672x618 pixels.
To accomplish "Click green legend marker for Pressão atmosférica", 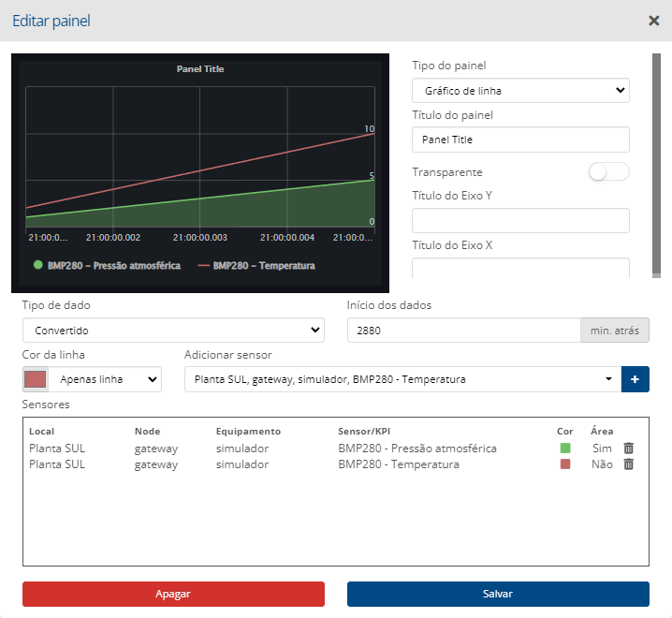I will [38, 265].
